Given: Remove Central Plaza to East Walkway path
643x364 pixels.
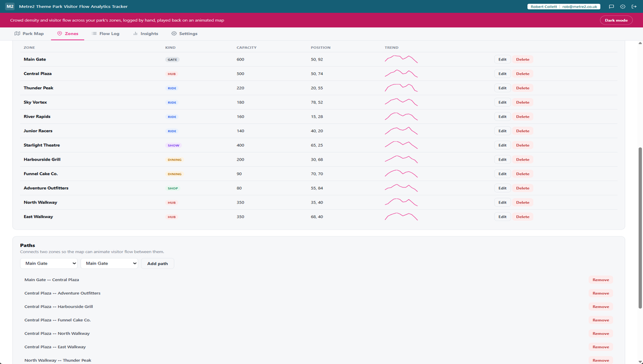Looking at the screenshot, I should (601, 347).
